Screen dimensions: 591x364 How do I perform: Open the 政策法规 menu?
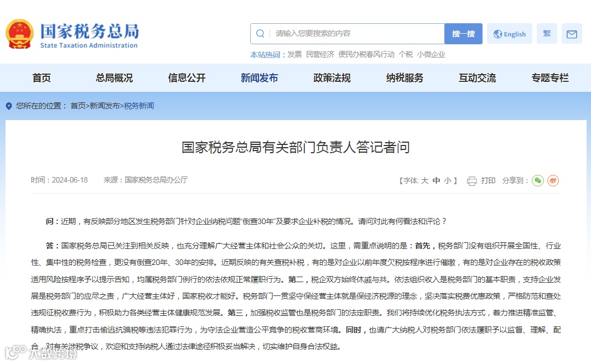click(332, 78)
